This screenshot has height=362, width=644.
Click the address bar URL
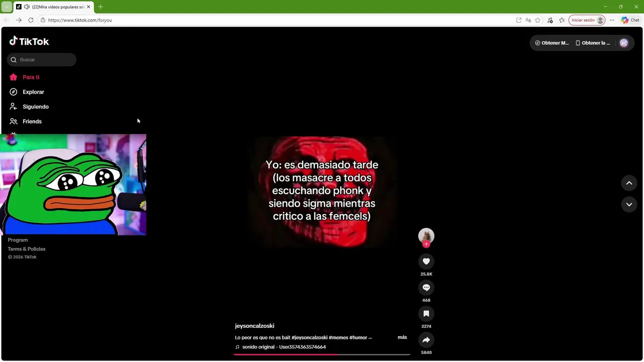click(80, 20)
